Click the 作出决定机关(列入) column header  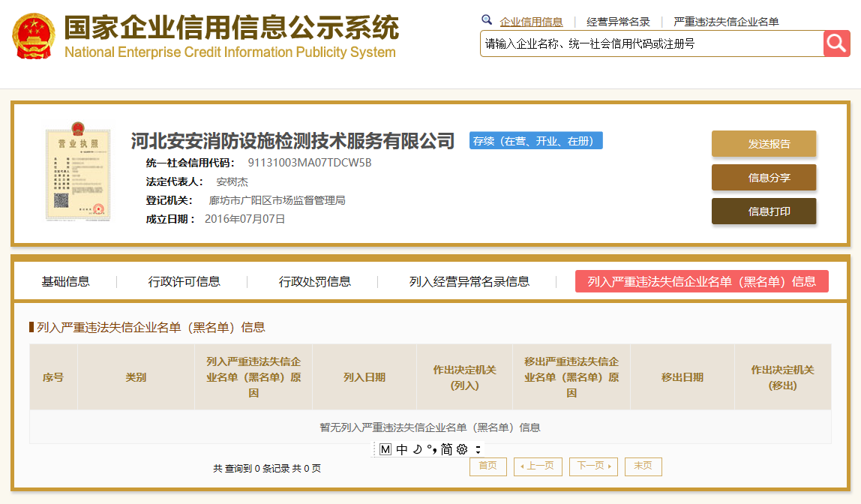[x=464, y=377]
